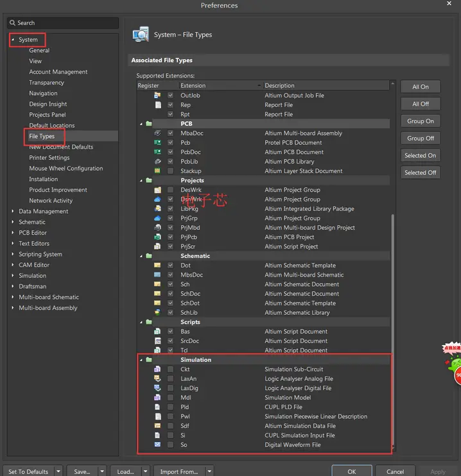This screenshot has width=461, height=476.
Task: Check the Ckt simulation checkbox
Action: pyautogui.click(x=171, y=369)
